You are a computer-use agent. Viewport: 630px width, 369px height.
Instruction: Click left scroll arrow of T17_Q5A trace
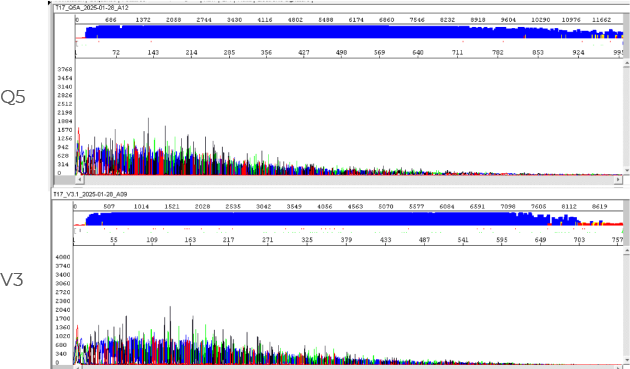(x=79, y=180)
